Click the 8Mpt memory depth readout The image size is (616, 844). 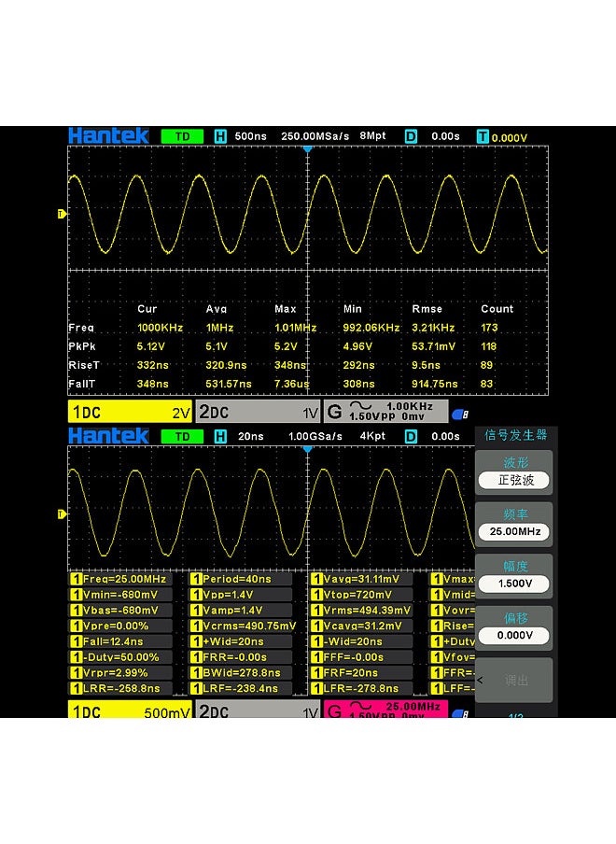(372, 135)
